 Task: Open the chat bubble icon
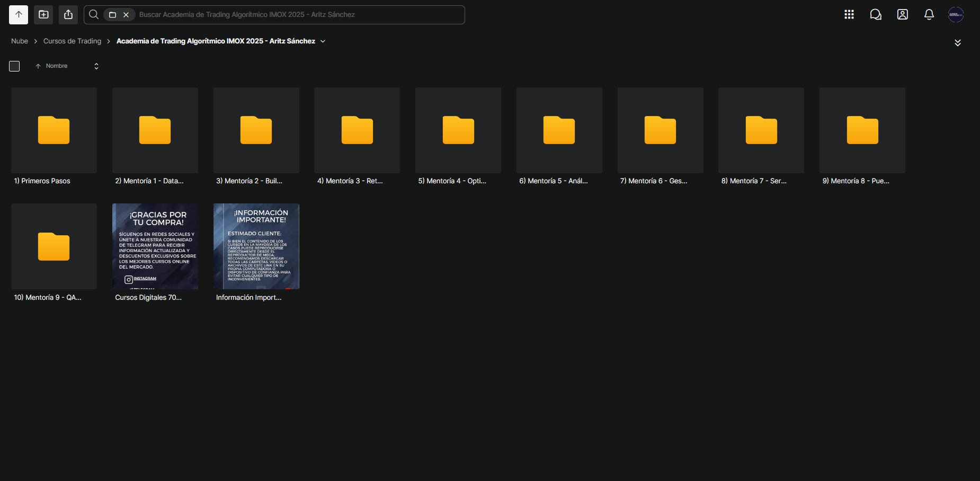pos(876,15)
